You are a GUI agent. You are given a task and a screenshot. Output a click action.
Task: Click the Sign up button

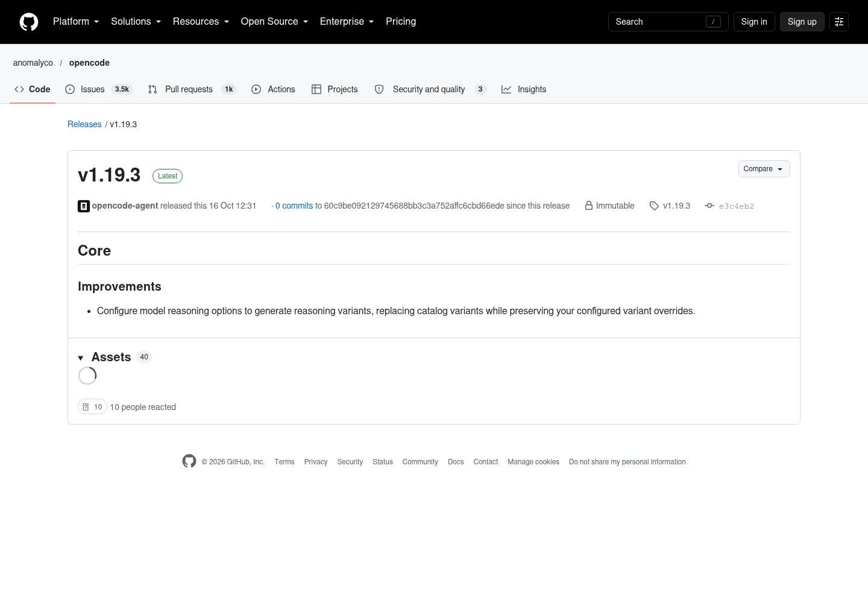click(802, 22)
